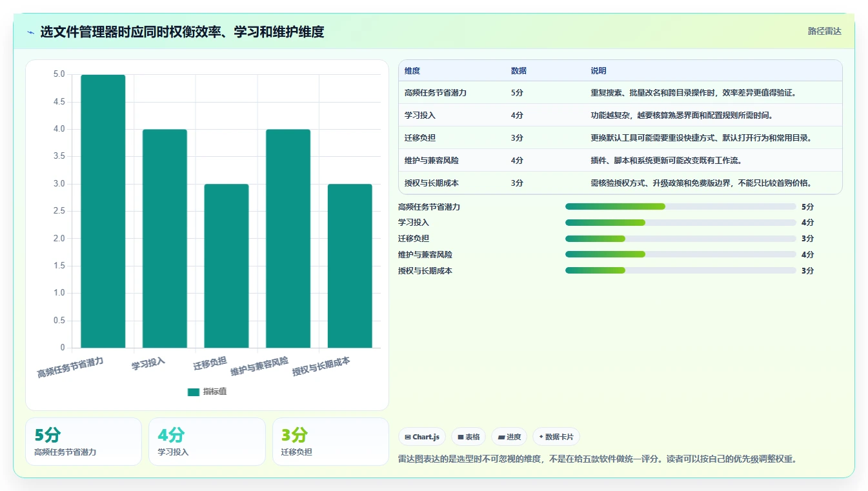The height and width of the screenshot is (491, 868).
Task: Click the 进度 chip icon
Action: coord(501,437)
